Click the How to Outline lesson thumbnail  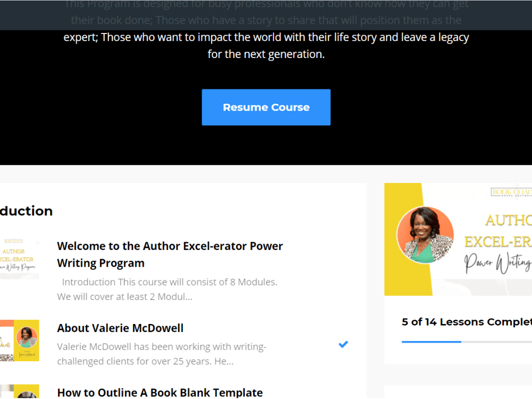click(x=19, y=392)
